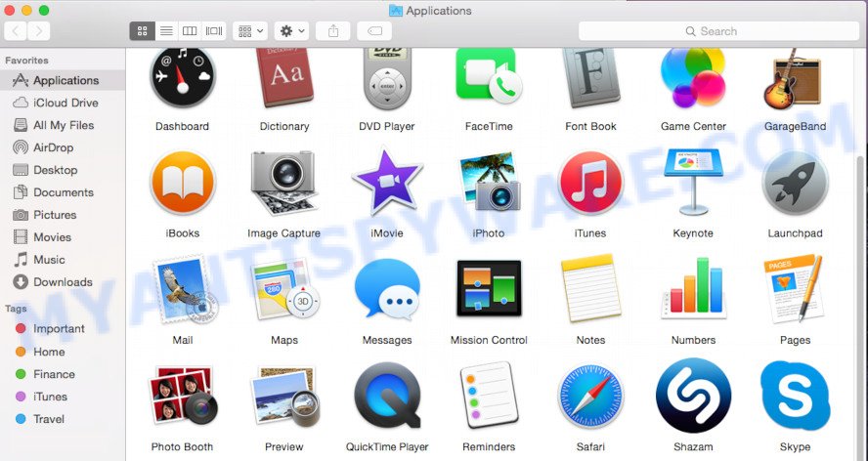Open Movies in the sidebar
This screenshot has height=461, width=868.
[x=63, y=237]
